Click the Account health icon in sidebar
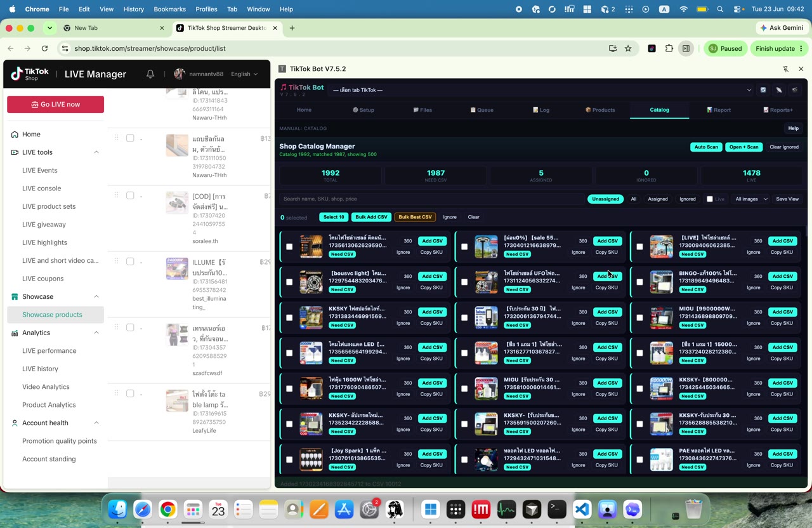The image size is (812, 528). pyautogui.click(x=15, y=423)
